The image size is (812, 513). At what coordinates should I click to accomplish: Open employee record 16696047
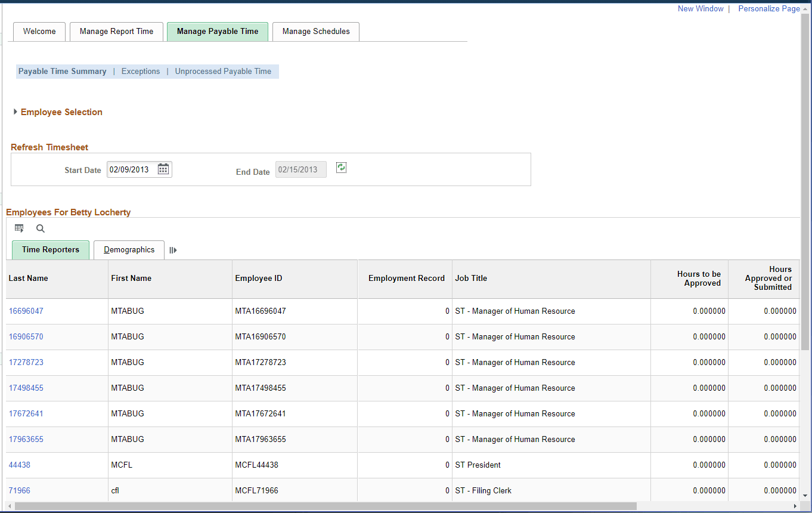pyautogui.click(x=26, y=311)
